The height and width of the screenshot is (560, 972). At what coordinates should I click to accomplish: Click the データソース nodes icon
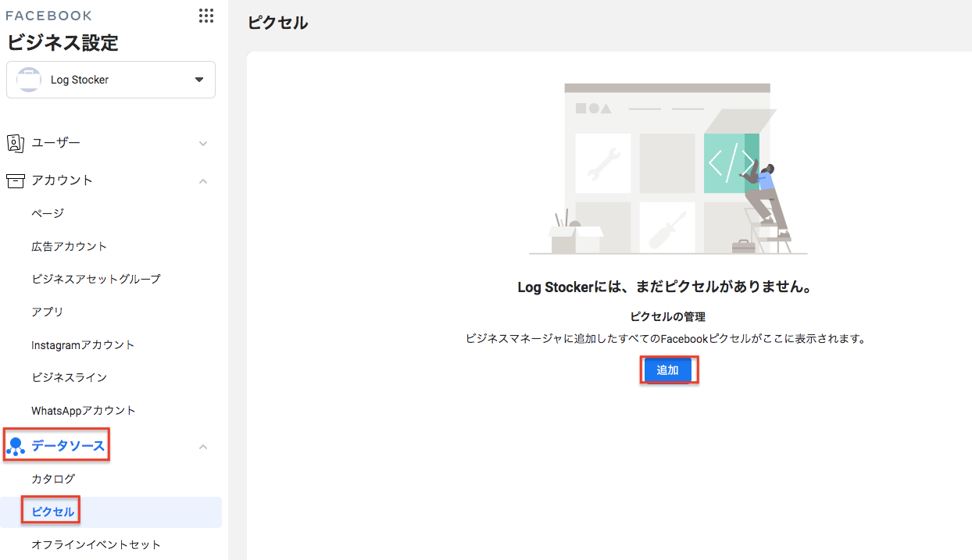click(x=16, y=447)
